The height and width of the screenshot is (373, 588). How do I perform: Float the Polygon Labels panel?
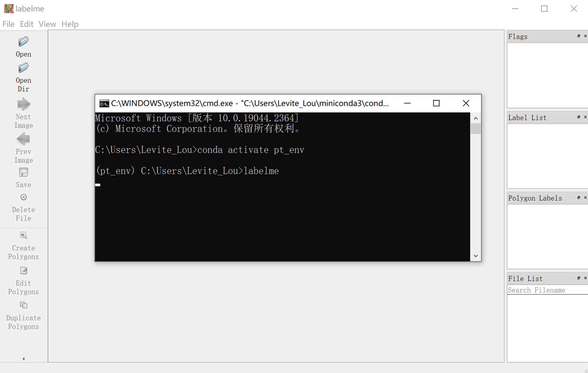pyautogui.click(x=578, y=198)
